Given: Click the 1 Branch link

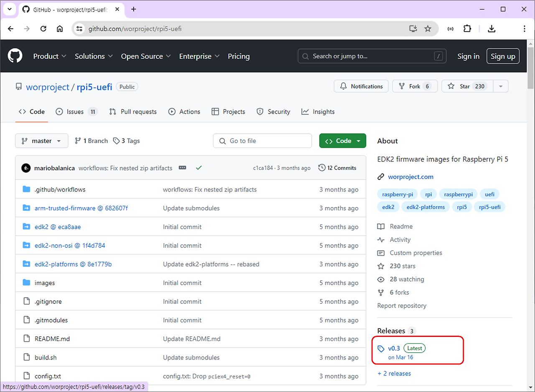Looking at the screenshot, I should [91, 141].
